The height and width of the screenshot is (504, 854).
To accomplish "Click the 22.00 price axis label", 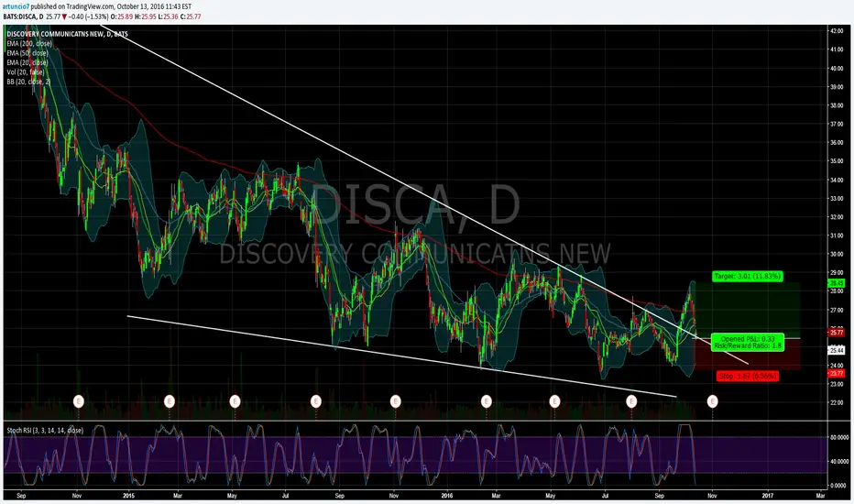I will (837, 402).
